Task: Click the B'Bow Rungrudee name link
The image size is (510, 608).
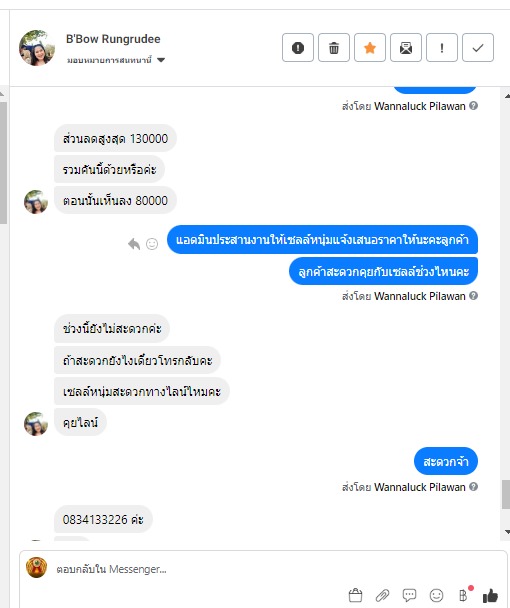Action: point(113,39)
